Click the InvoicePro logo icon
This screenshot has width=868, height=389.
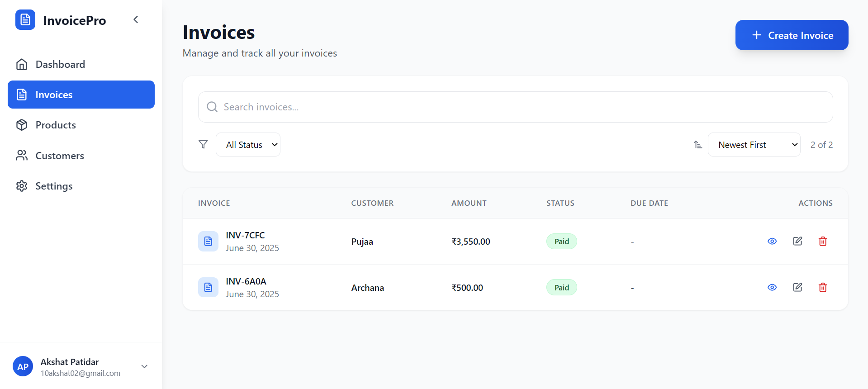tap(25, 20)
